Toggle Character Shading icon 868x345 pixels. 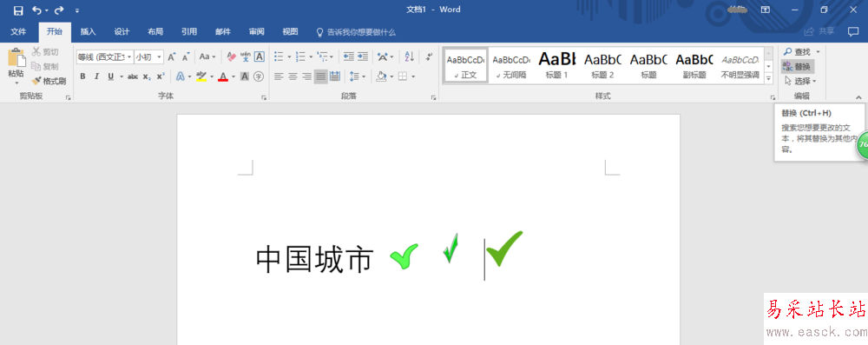(245, 76)
